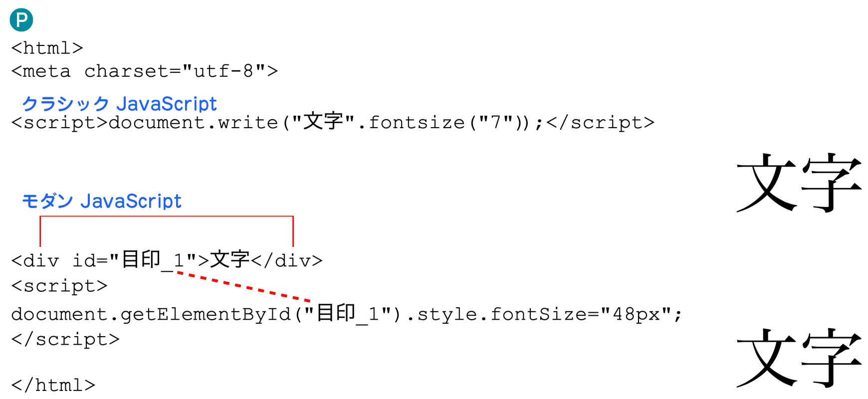Screen dimensions: 868x399
Task: Click the red dashed connector line
Action: pyautogui.click(x=243, y=287)
